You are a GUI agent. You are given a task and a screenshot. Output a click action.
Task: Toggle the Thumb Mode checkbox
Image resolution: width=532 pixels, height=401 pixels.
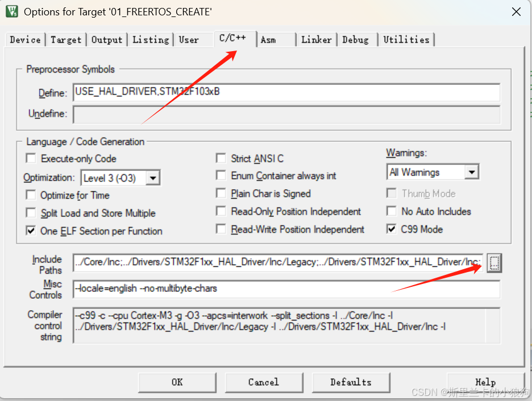click(392, 193)
